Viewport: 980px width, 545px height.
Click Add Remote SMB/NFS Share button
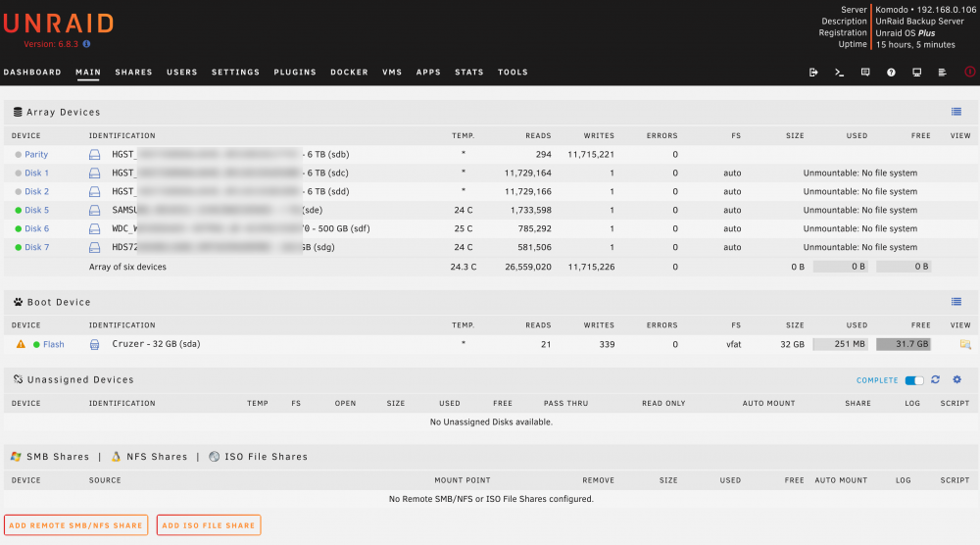[x=76, y=525]
